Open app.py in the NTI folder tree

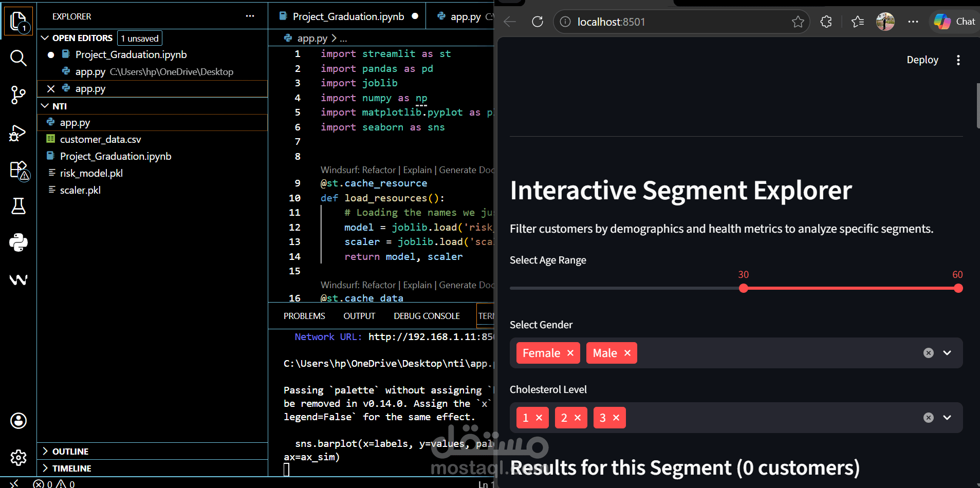[x=153, y=122]
